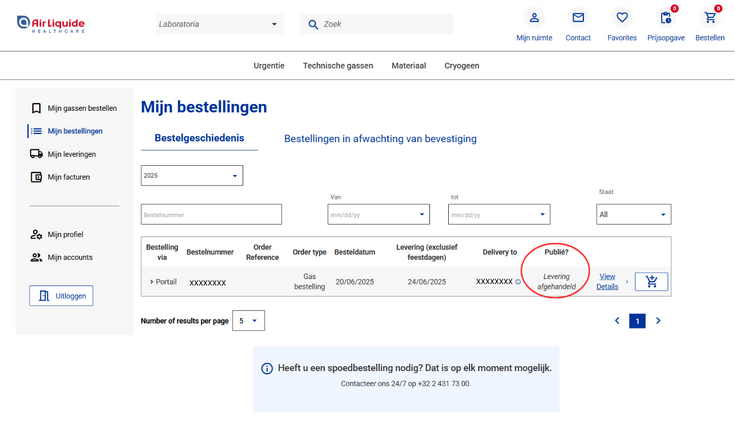Switch to Bestelgeschiedenis tab
The height and width of the screenshot is (428, 735).
tap(199, 138)
